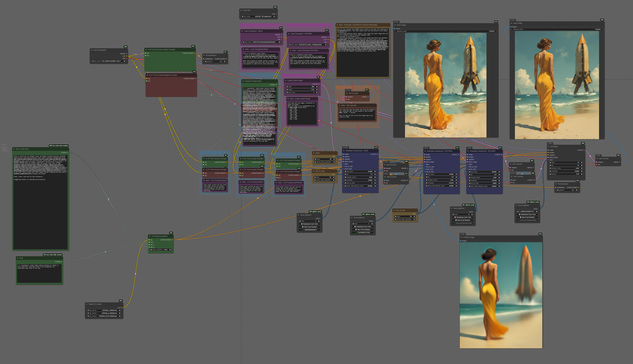
Task: Click Use Last Queued Seed on Seed node #92
Action: click(527, 220)
